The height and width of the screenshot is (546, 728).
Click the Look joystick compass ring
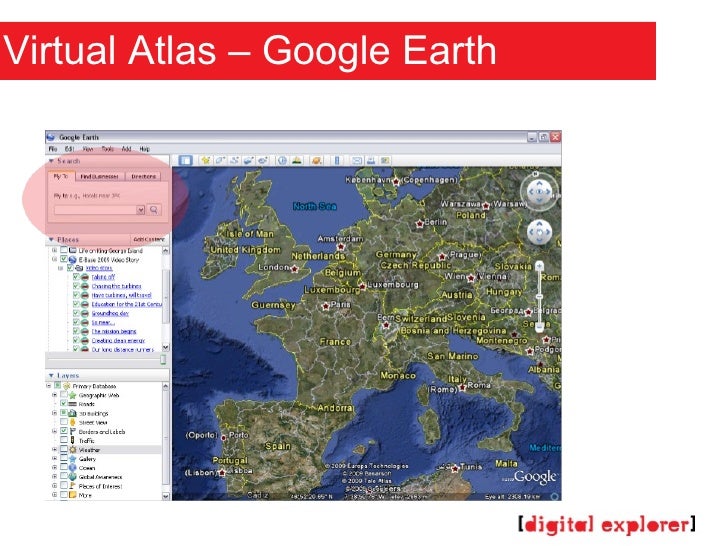click(x=539, y=190)
